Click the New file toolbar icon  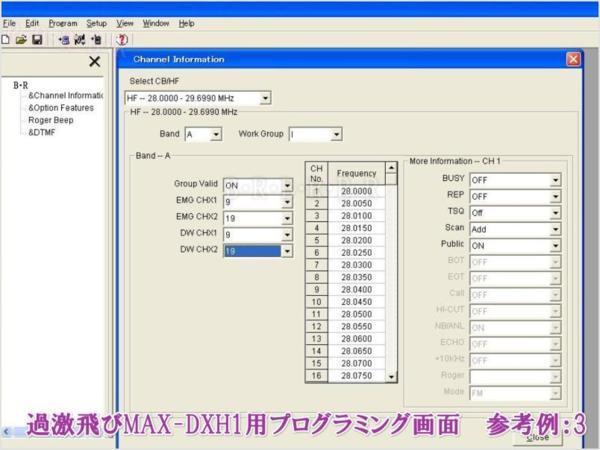click(5, 39)
